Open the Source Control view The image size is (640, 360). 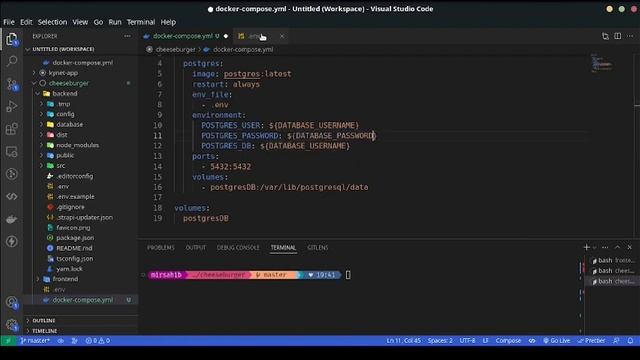pos(11,84)
